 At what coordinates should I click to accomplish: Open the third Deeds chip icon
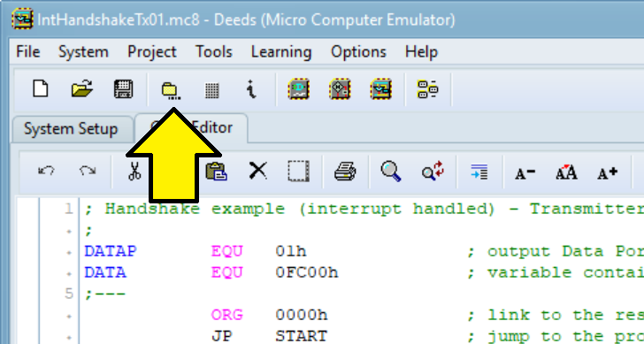(380, 89)
